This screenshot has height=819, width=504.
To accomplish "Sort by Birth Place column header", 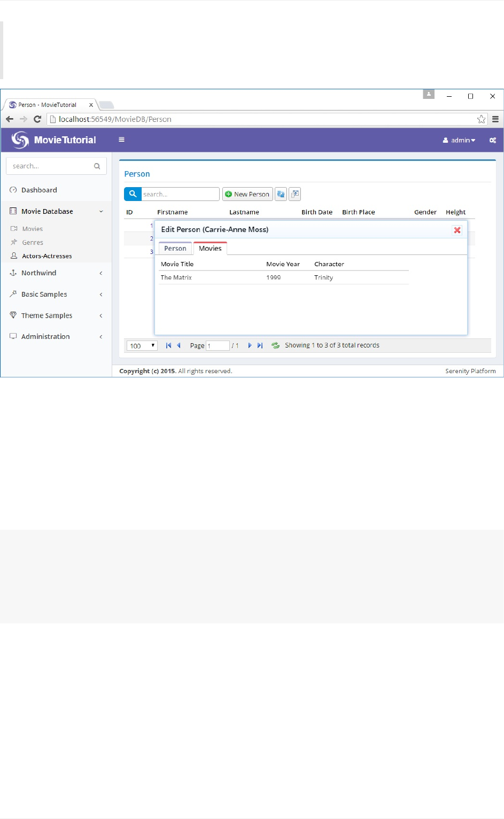I will point(359,212).
